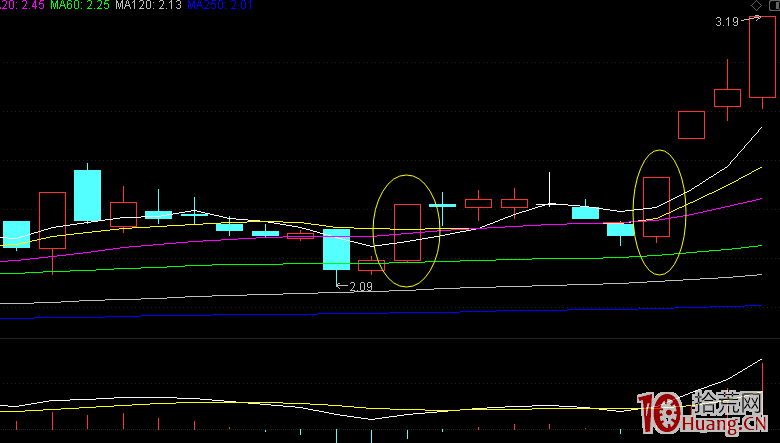This screenshot has height=443, width=780.
Task: Select the white-bodied doji candle with tall upper wick
Action: tap(549, 189)
